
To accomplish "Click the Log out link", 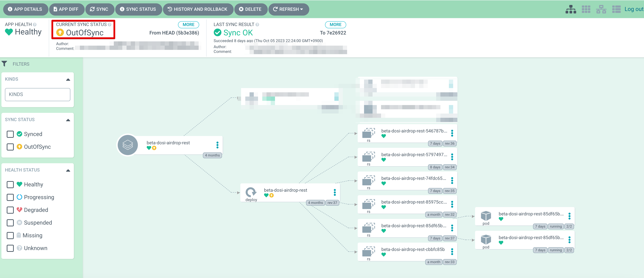I will pos(634,9).
